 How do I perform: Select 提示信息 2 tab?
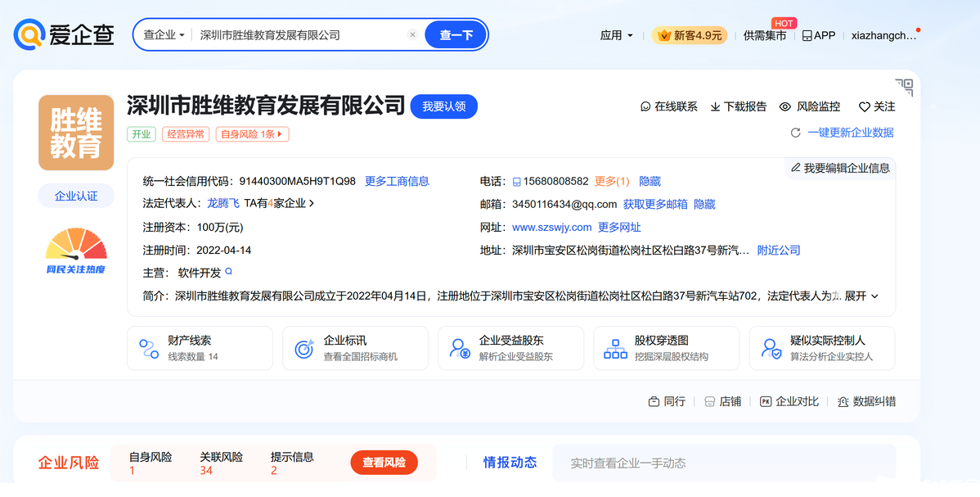point(292,463)
